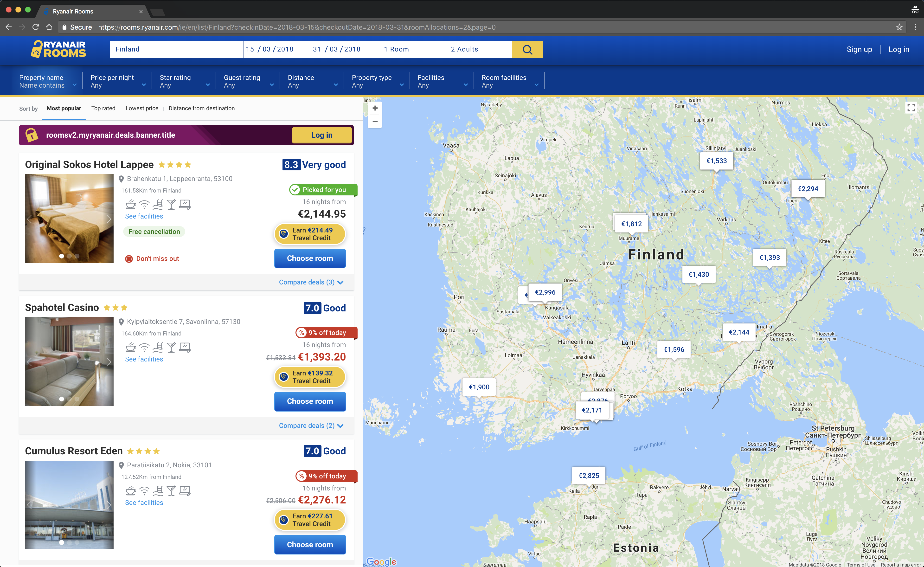
Task: Click Spahotel Casino room photo
Action: pyautogui.click(x=69, y=361)
